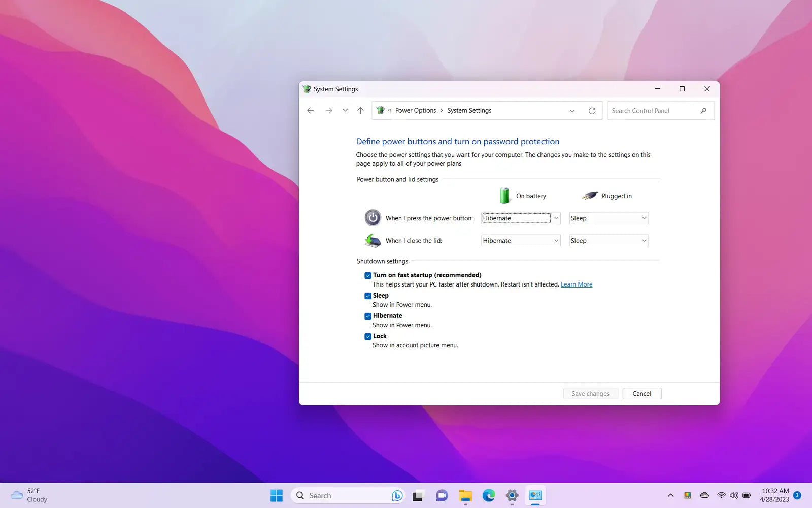Go up one level with up arrow
The width and height of the screenshot is (812, 508).
point(360,110)
